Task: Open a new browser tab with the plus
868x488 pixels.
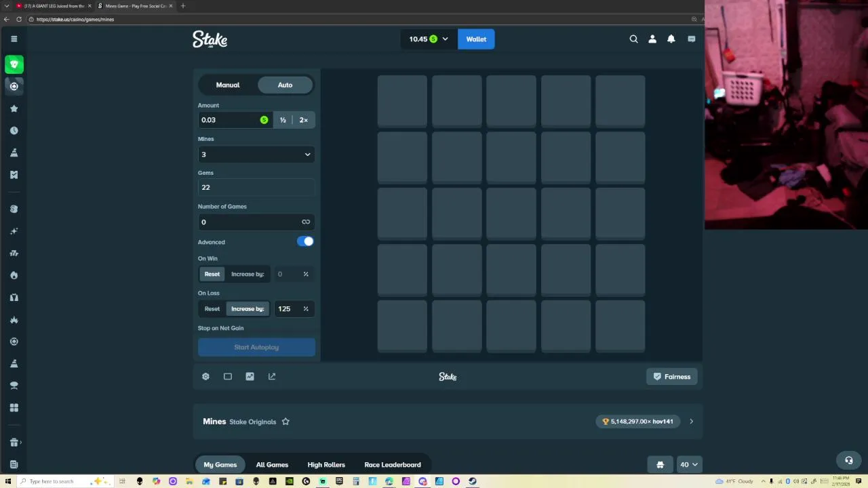Action: (182, 6)
